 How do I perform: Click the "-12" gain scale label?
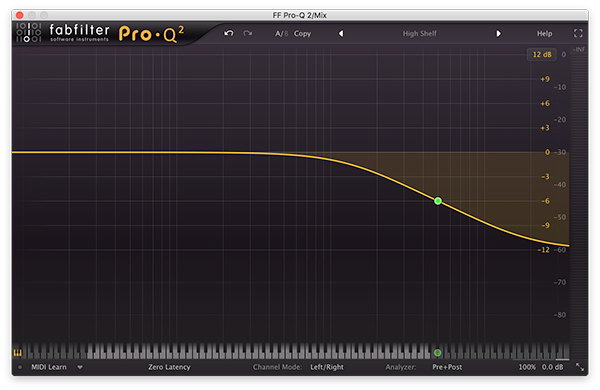click(543, 250)
